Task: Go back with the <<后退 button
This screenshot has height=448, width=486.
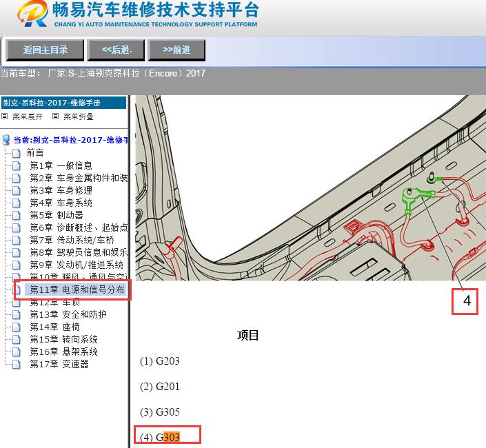Action: [116, 50]
